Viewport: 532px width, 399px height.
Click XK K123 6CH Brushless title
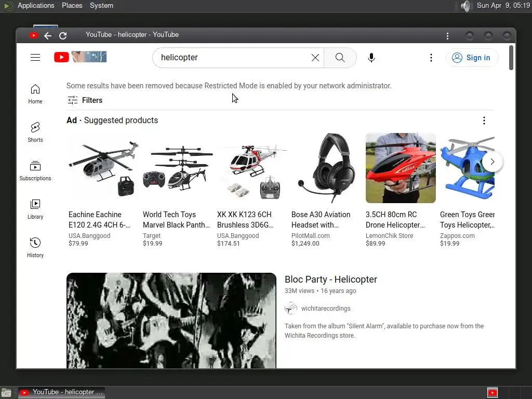245,220
